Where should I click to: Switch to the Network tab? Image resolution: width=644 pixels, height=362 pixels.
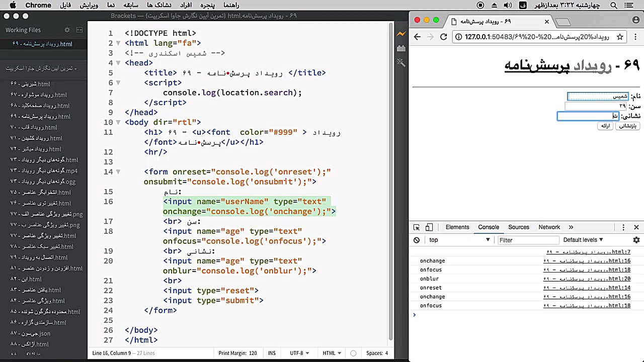click(549, 227)
